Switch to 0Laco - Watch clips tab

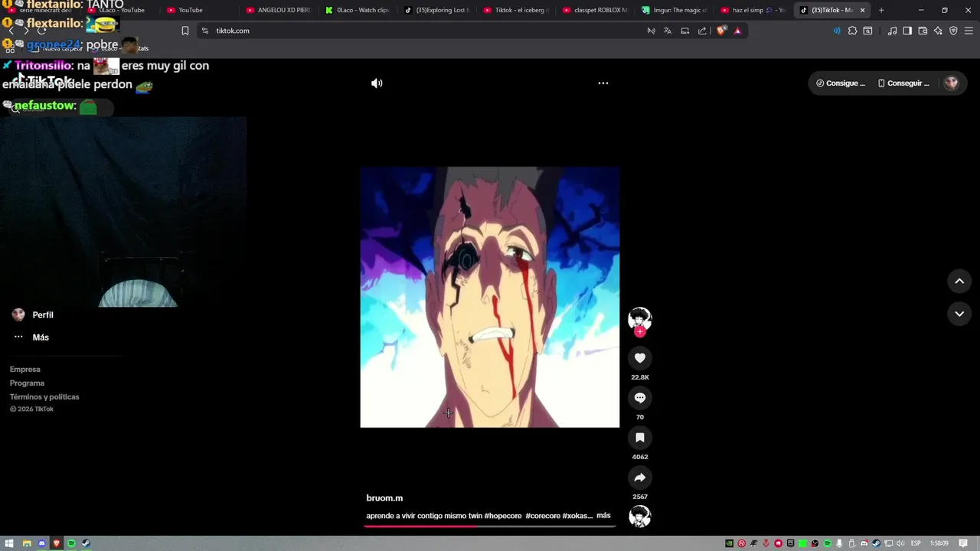click(x=358, y=10)
